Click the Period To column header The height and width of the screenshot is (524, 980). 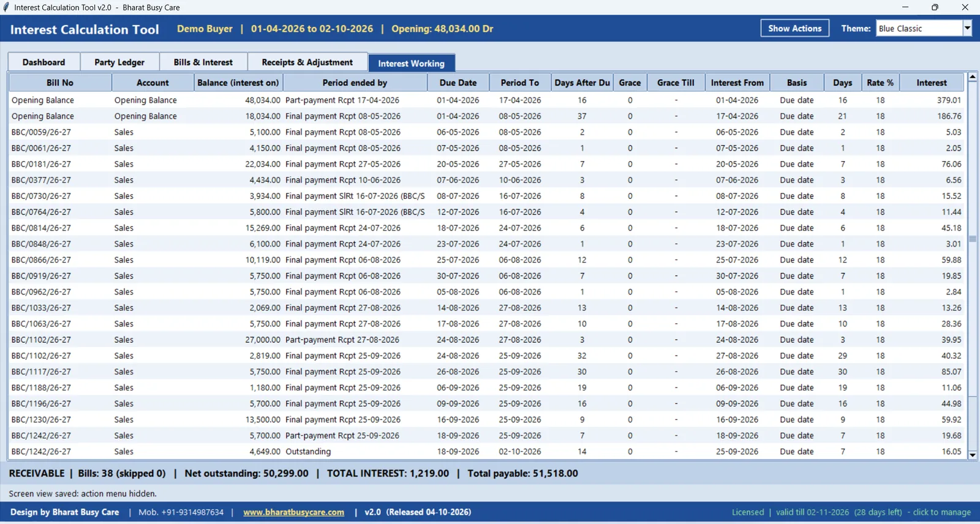(520, 83)
